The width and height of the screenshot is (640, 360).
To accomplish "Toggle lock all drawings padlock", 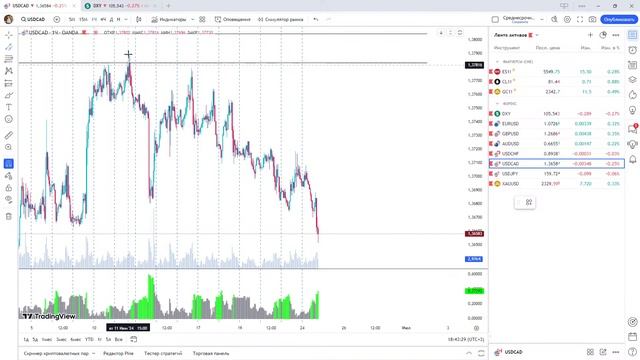I will pyautogui.click(x=9, y=188).
